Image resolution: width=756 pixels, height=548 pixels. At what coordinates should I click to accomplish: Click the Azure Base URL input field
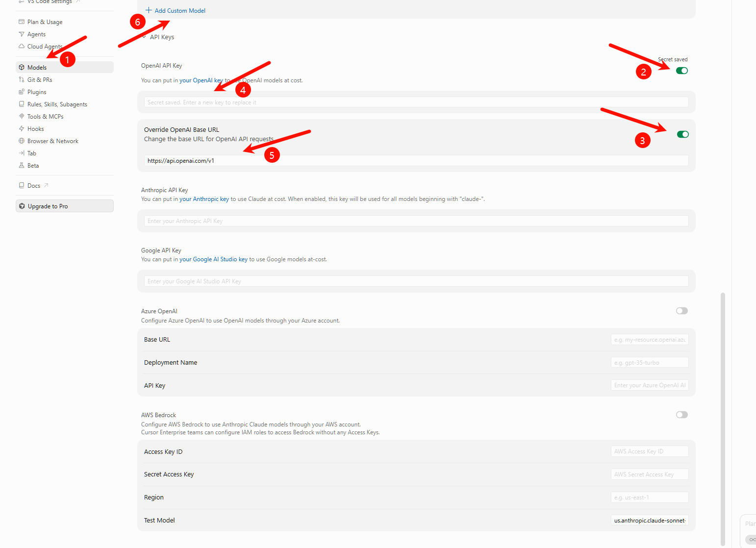pyautogui.click(x=650, y=340)
